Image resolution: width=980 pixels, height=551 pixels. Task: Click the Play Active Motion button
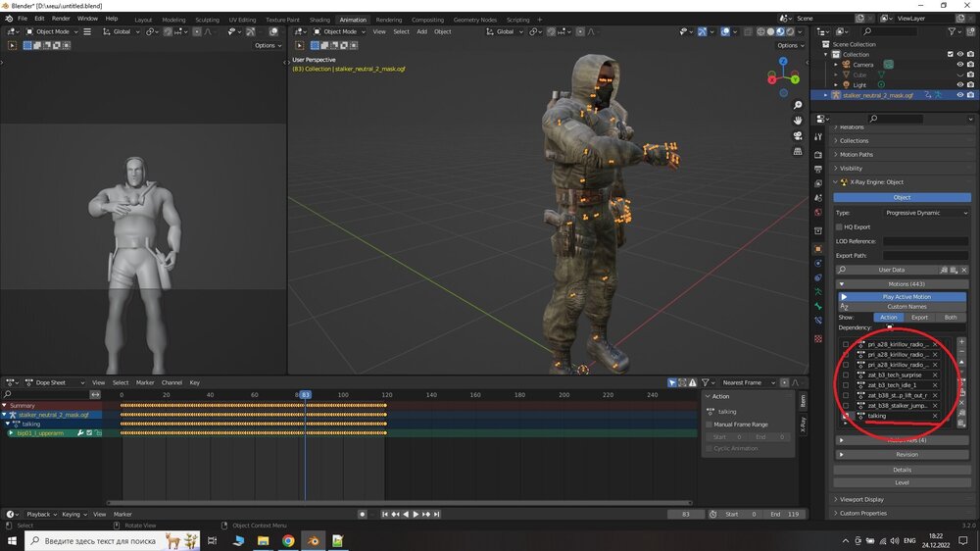[x=906, y=296]
